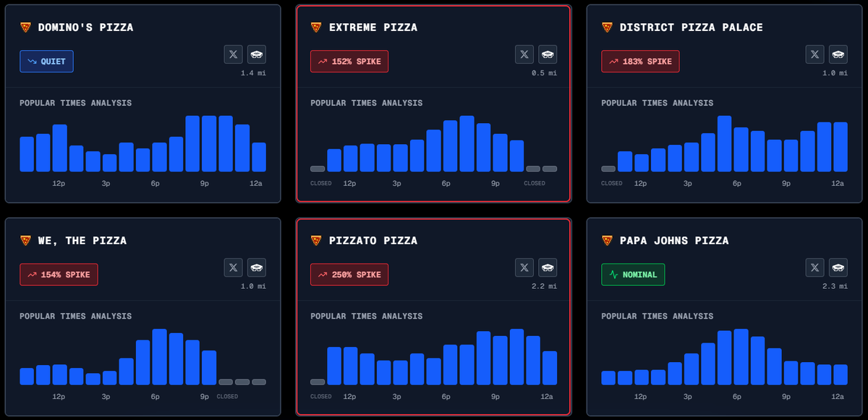The image size is (868, 420).
Task: Select the car icon on Pizzato Pizza card
Action: pos(548,267)
